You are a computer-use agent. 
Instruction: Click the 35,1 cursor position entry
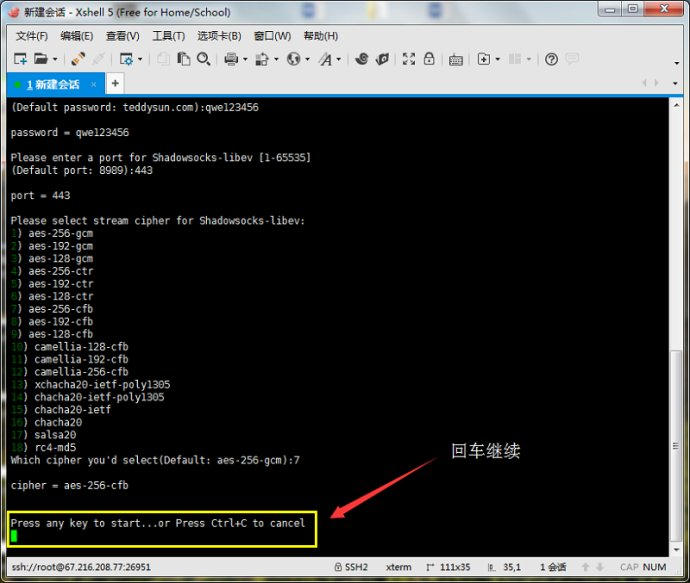point(512,567)
